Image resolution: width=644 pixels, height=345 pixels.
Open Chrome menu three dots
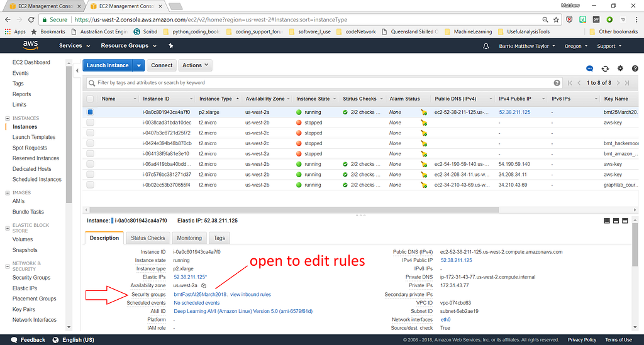[636, 19]
